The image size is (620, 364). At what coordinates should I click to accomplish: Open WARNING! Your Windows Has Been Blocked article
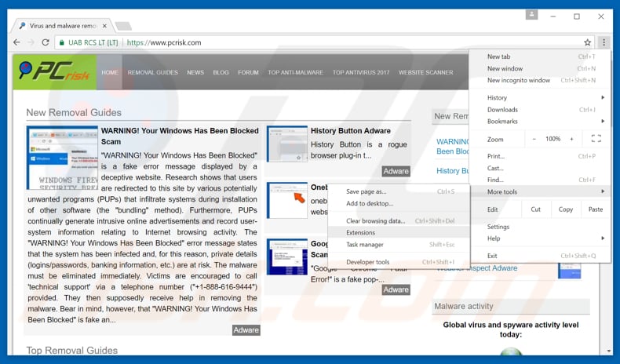(180, 136)
